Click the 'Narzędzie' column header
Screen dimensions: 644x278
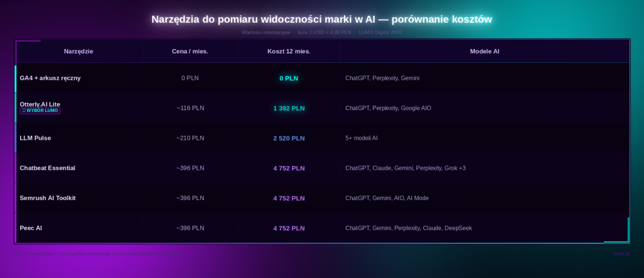(79, 52)
